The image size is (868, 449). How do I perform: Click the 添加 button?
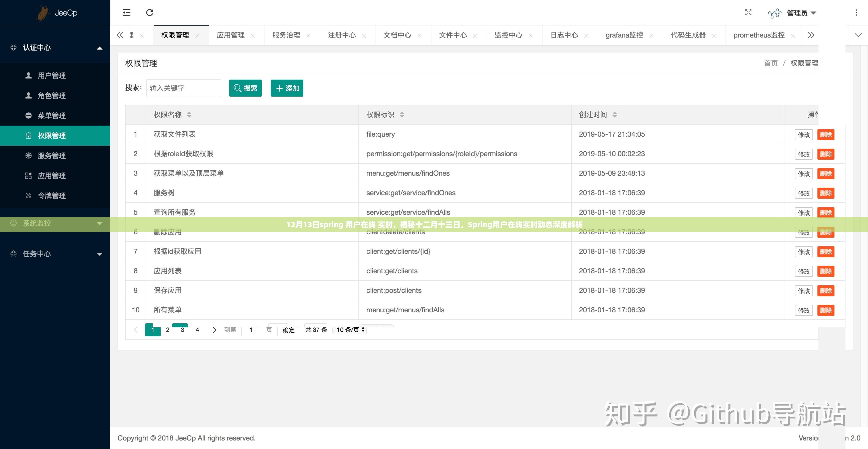[287, 88]
